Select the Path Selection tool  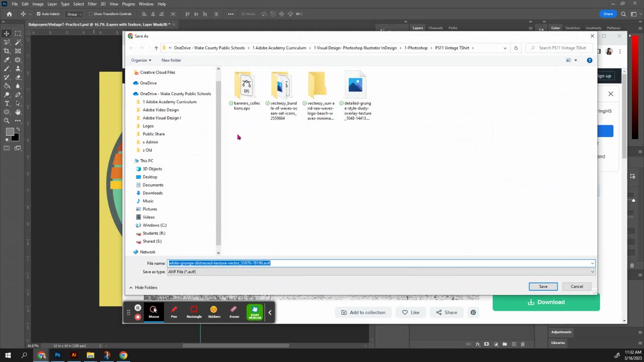18,103
